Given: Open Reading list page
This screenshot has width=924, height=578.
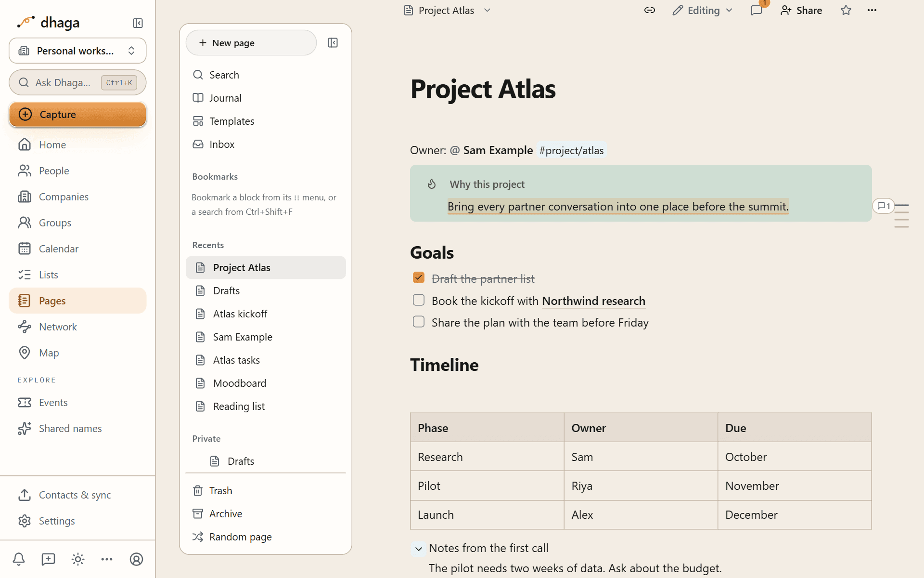Looking at the screenshot, I should click(x=266, y=406).
